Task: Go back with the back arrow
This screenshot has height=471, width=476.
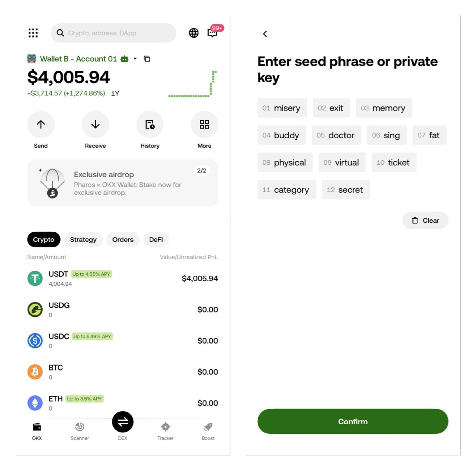Action: pos(265,34)
